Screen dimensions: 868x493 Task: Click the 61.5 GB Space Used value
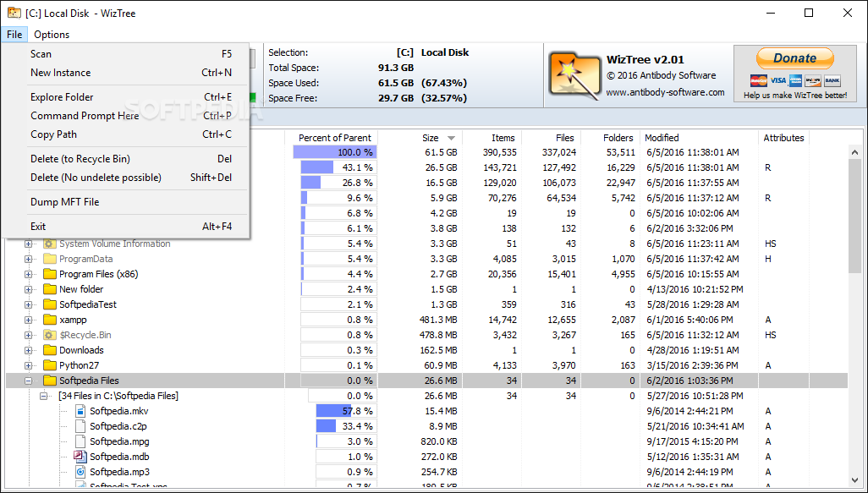396,83
